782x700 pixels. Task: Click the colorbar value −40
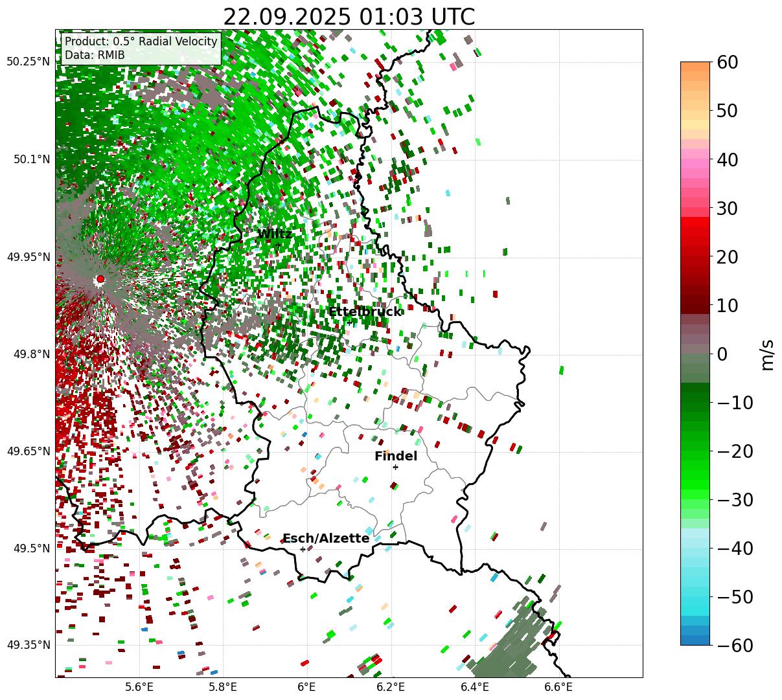(x=735, y=548)
